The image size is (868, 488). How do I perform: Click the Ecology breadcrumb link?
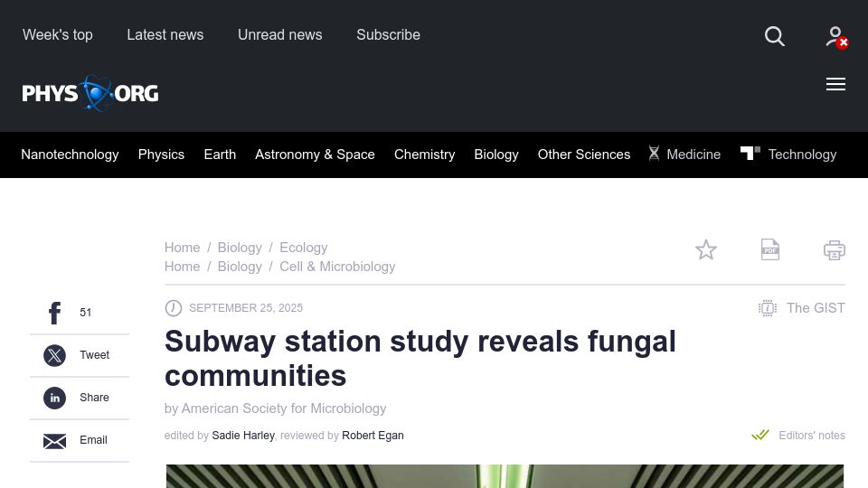coord(304,248)
